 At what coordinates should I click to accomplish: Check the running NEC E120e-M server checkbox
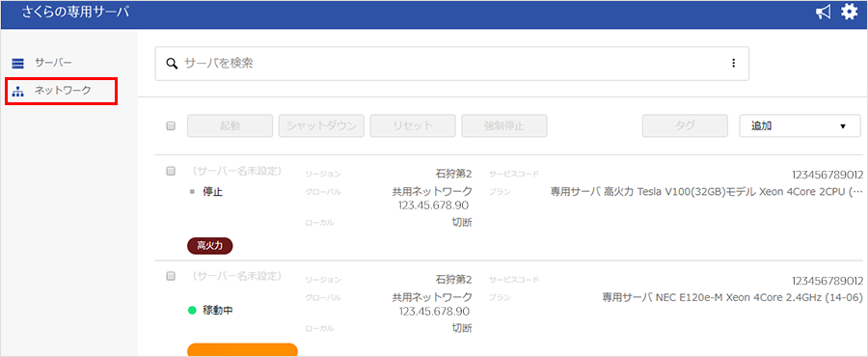pos(171,276)
